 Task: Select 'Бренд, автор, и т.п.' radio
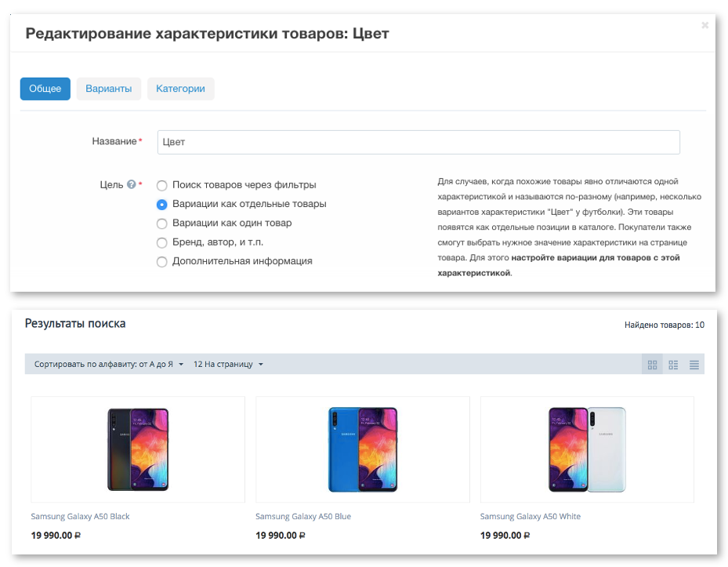tap(161, 243)
